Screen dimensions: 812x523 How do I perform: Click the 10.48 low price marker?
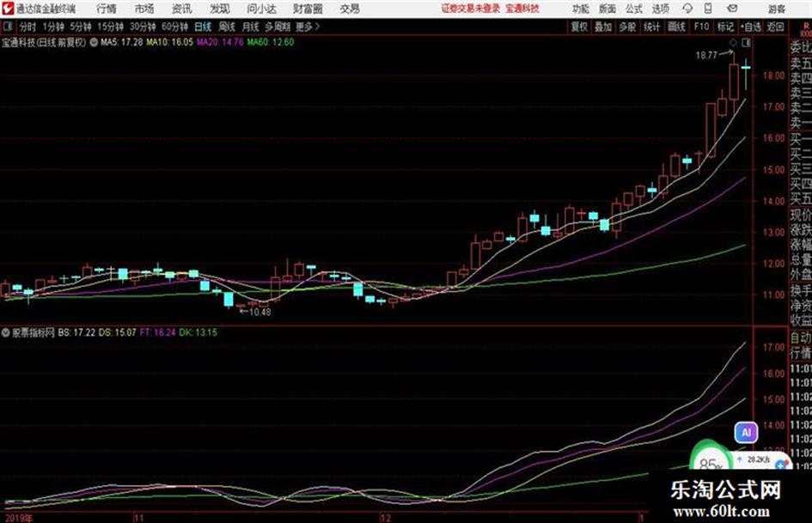tap(259, 313)
